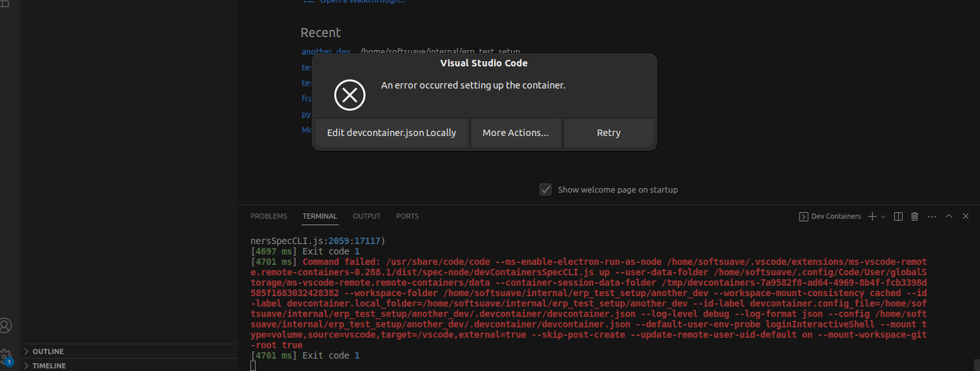Kill the terminal with the trash icon
The width and height of the screenshot is (980, 371).
pos(914,216)
